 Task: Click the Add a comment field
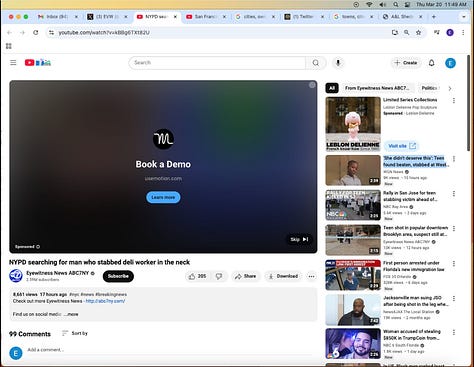click(x=170, y=350)
